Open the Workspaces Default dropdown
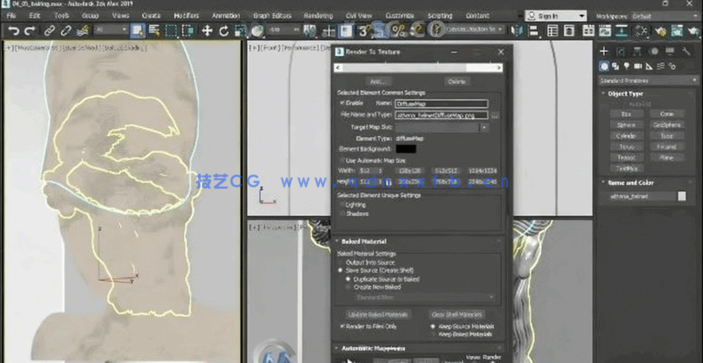The height and width of the screenshot is (363, 703). tap(664, 16)
